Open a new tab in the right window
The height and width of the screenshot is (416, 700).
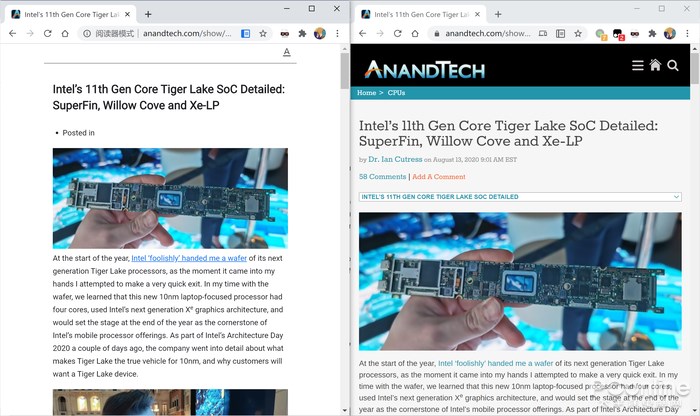[x=498, y=14]
